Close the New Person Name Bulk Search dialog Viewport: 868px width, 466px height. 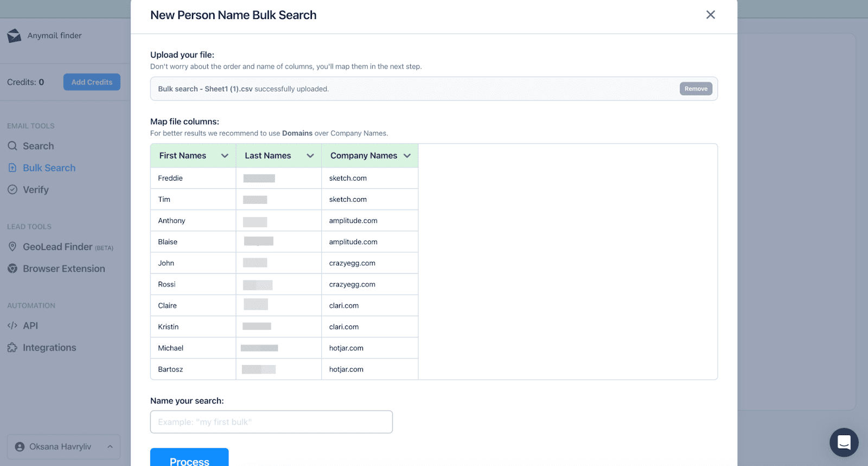710,15
